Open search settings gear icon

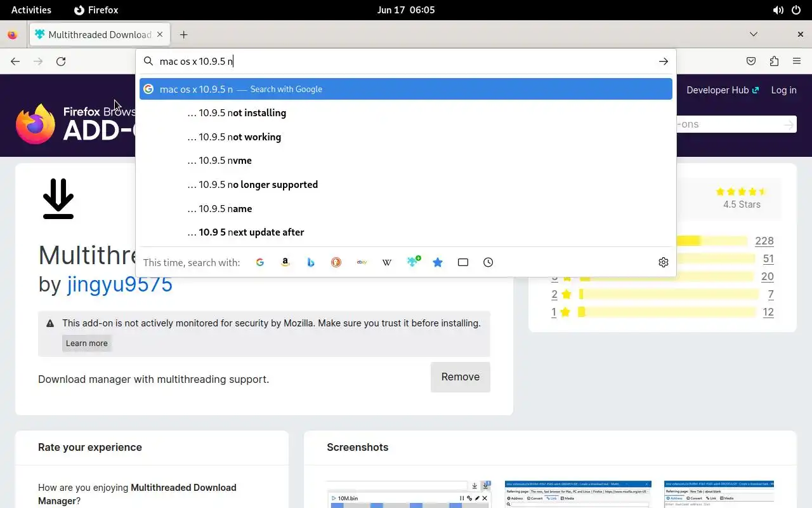point(664,262)
